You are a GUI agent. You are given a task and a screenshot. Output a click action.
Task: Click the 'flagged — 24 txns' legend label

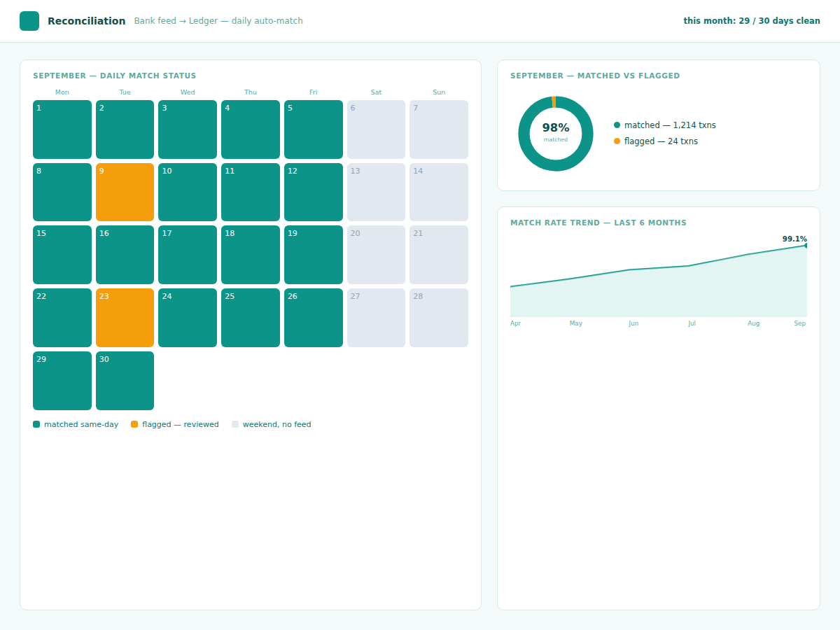coord(661,141)
